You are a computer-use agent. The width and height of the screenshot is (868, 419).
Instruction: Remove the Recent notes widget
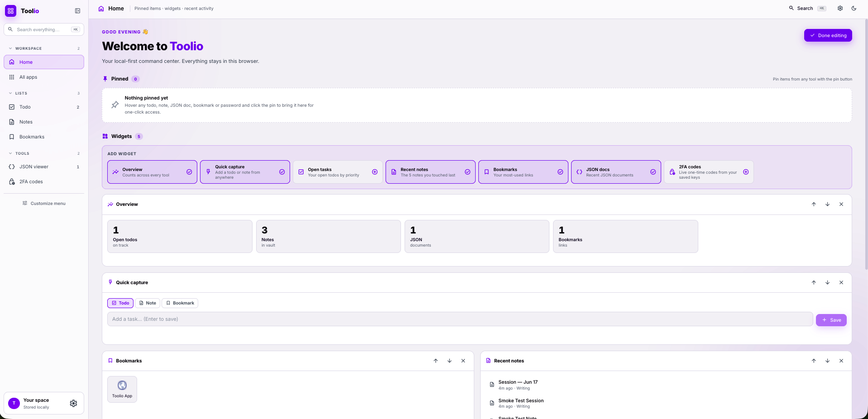(x=841, y=361)
